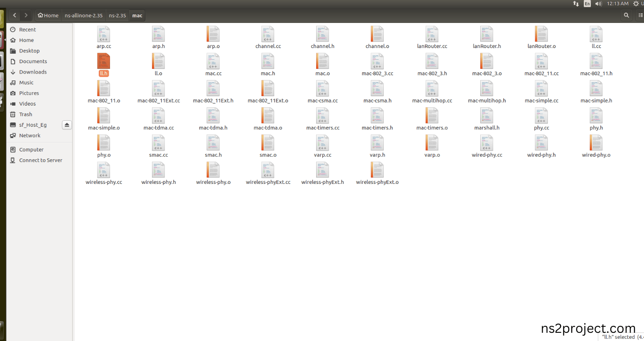This screenshot has width=644, height=341.
Task: Select the phy.cc file icon
Action: click(541, 116)
